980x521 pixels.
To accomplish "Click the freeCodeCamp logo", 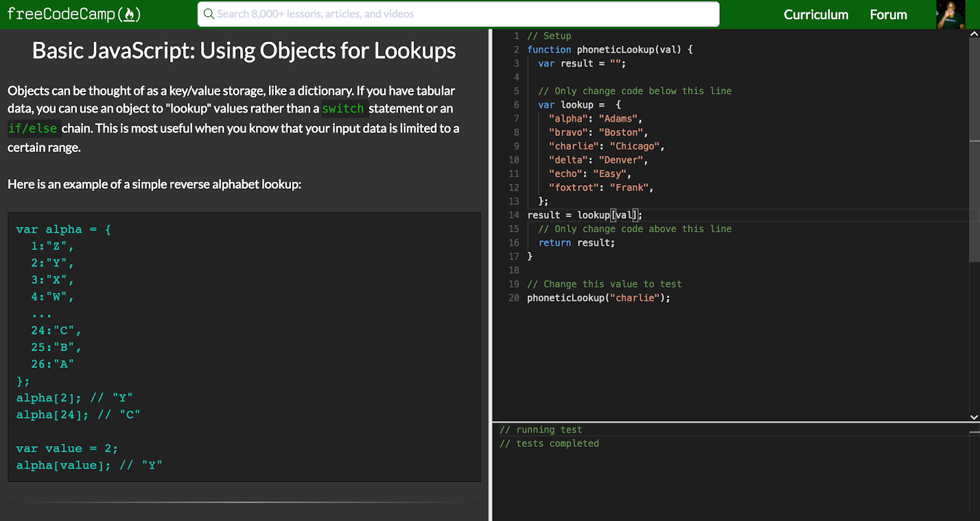I will [x=74, y=14].
